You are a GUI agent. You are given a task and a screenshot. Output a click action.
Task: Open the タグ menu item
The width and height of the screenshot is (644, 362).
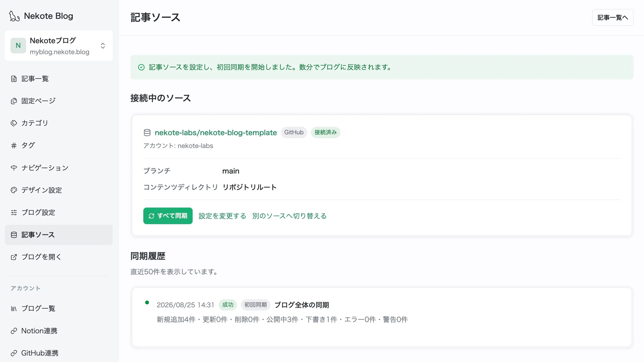pyautogui.click(x=59, y=145)
